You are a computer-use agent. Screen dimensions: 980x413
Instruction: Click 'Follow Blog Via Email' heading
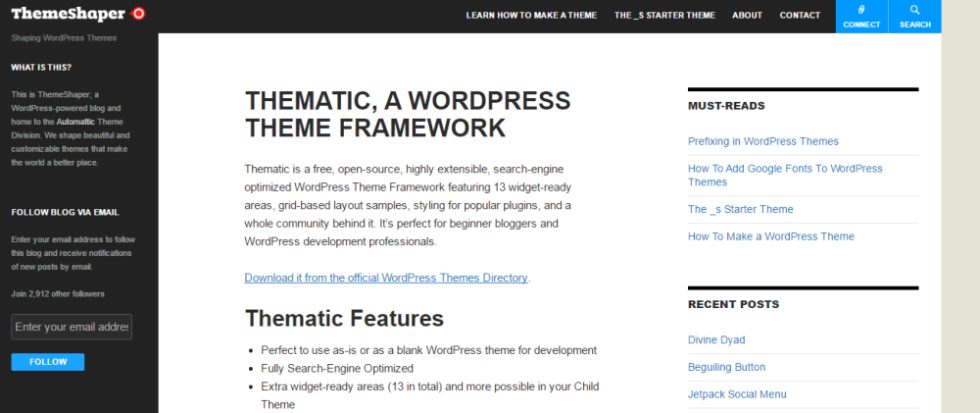[x=65, y=213]
